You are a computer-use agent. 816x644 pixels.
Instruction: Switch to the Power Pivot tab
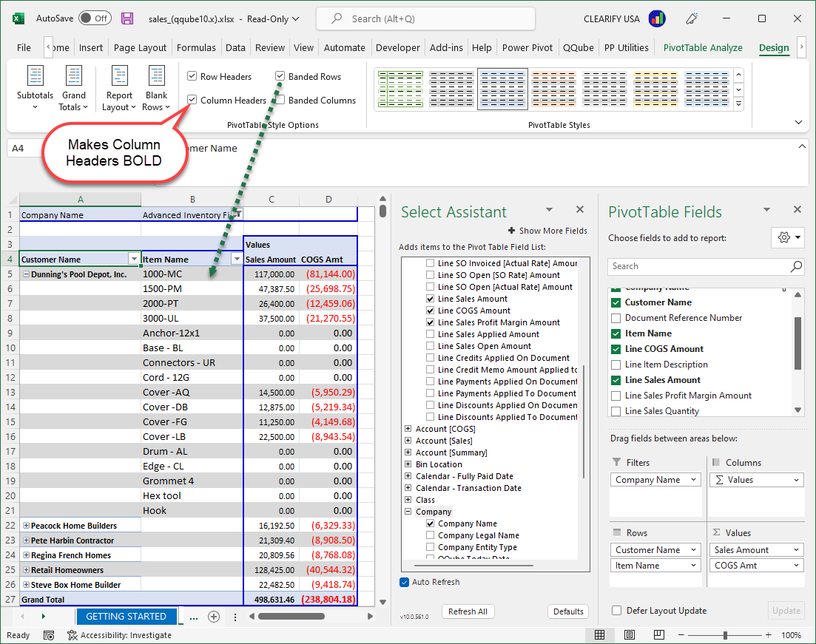pos(527,47)
